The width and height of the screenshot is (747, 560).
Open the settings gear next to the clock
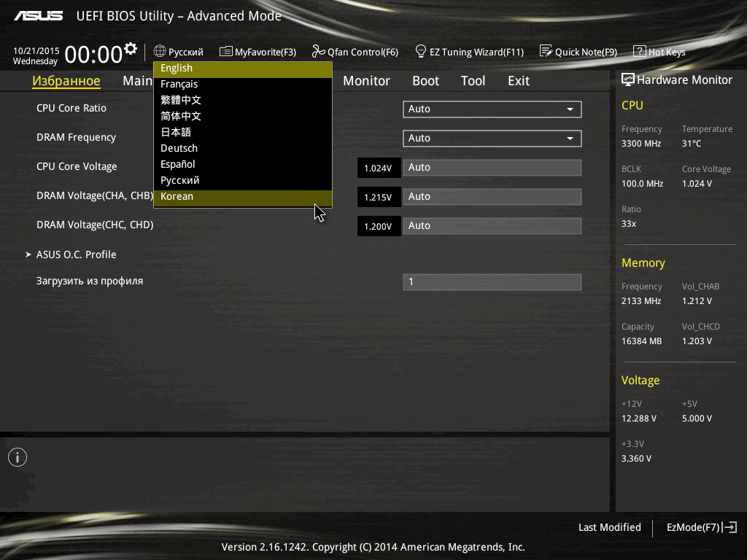131,48
